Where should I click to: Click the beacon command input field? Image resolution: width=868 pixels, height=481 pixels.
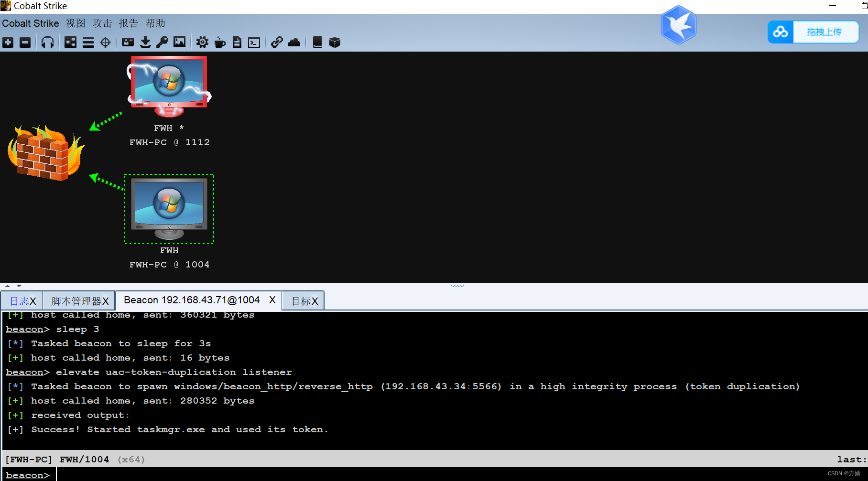tap(462, 474)
